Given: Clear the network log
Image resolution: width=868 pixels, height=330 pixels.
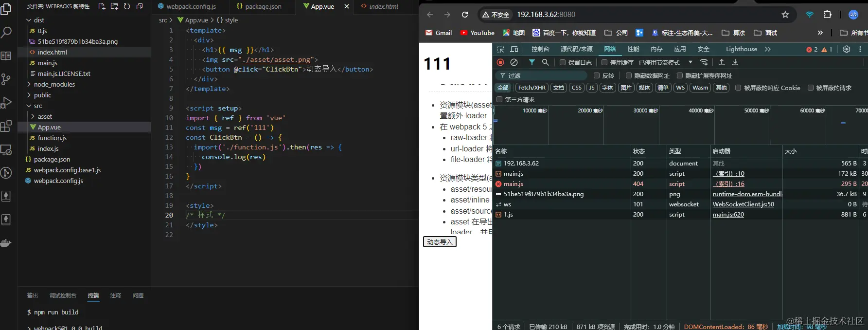Looking at the screenshot, I should point(514,62).
